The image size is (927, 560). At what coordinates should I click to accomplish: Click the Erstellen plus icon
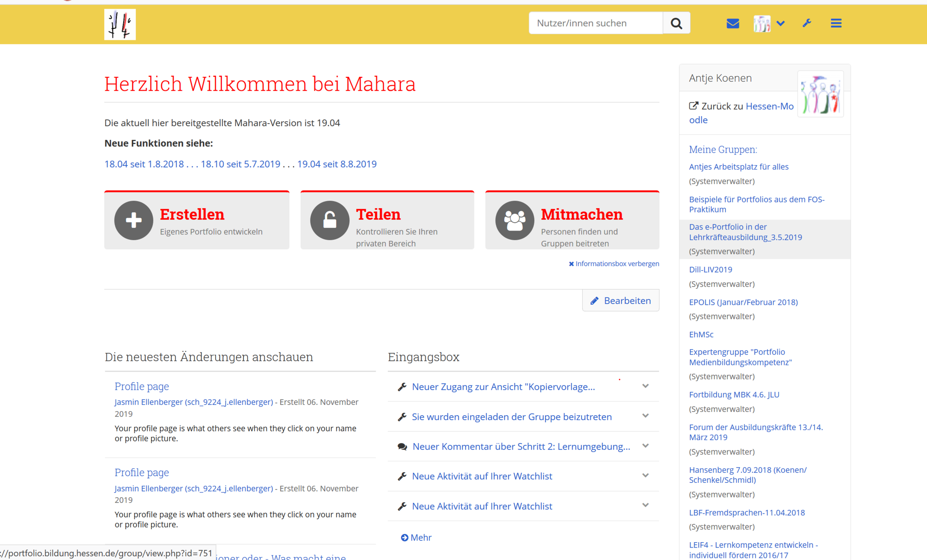(134, 220)
